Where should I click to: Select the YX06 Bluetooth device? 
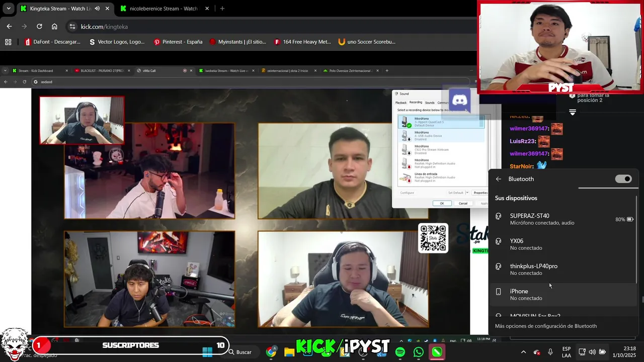(564, 244)
